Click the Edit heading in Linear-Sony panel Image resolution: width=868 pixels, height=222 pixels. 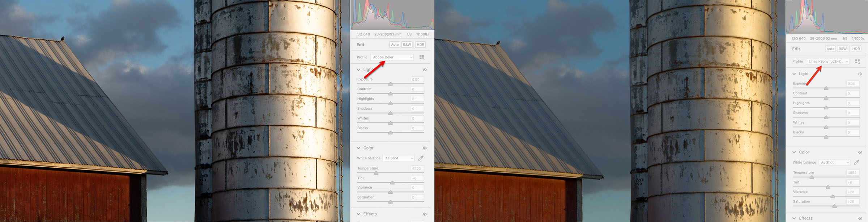tap(796, 49)
